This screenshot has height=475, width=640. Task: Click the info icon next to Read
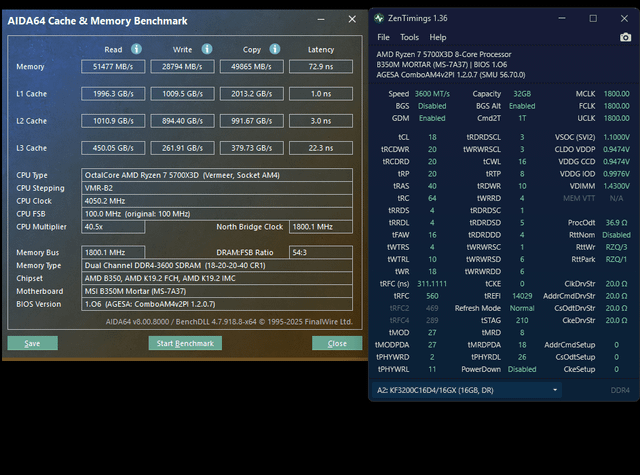click(x=136, y=48)
